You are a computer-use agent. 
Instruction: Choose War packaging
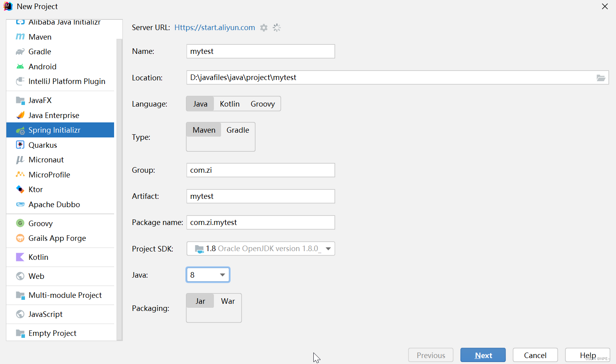click(228, 301)
